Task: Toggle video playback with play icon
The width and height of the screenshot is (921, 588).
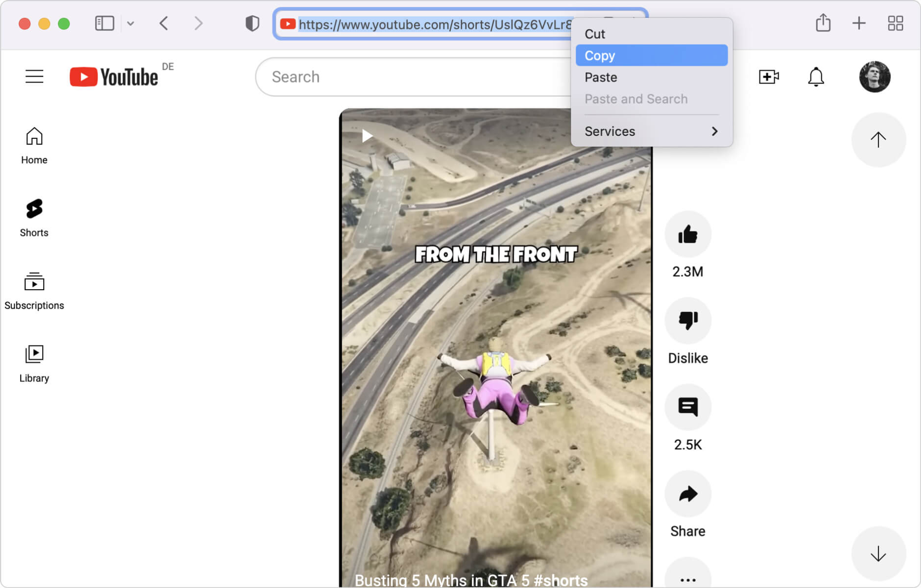Action: coord(367,136)
